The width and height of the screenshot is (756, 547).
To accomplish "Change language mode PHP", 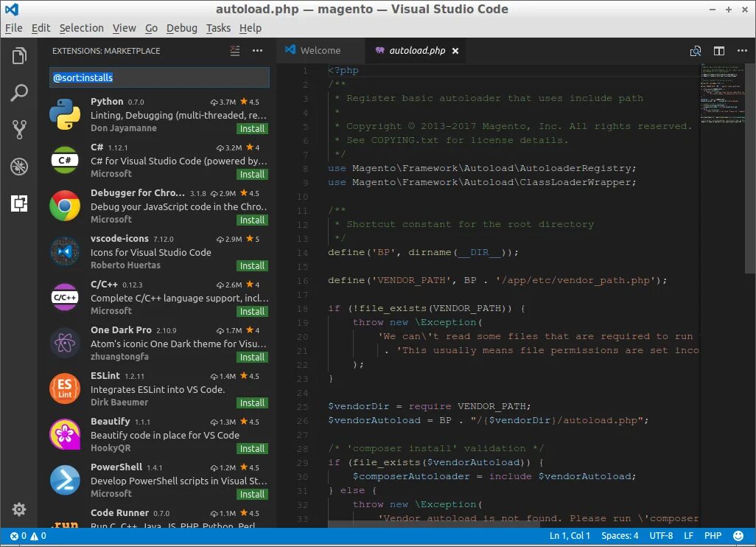I will click(x=713, y=535).
